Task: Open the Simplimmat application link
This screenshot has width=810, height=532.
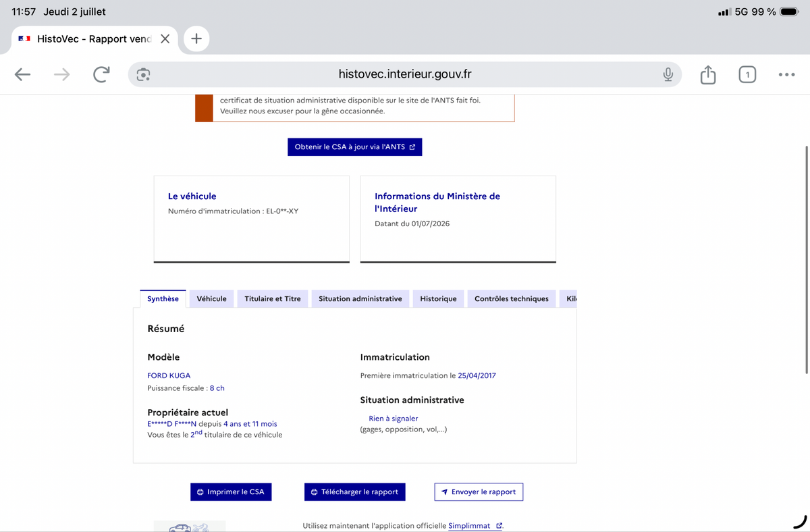Action: (x=475, y=526)
